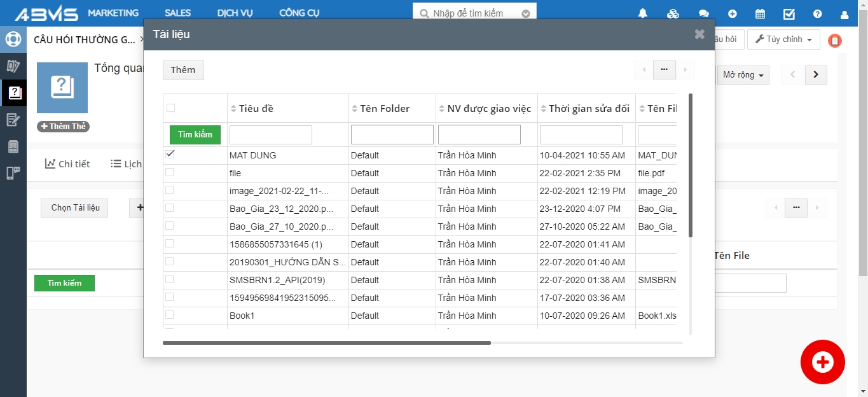Click the notification bell icon
Screen dimensions: 868x397
pyautogui.click(x=643, y=13)
